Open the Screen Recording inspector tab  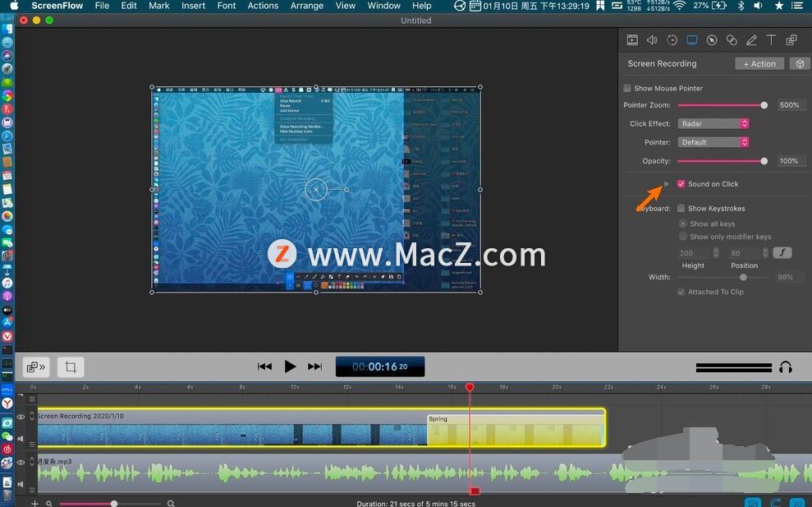point(692,40)
